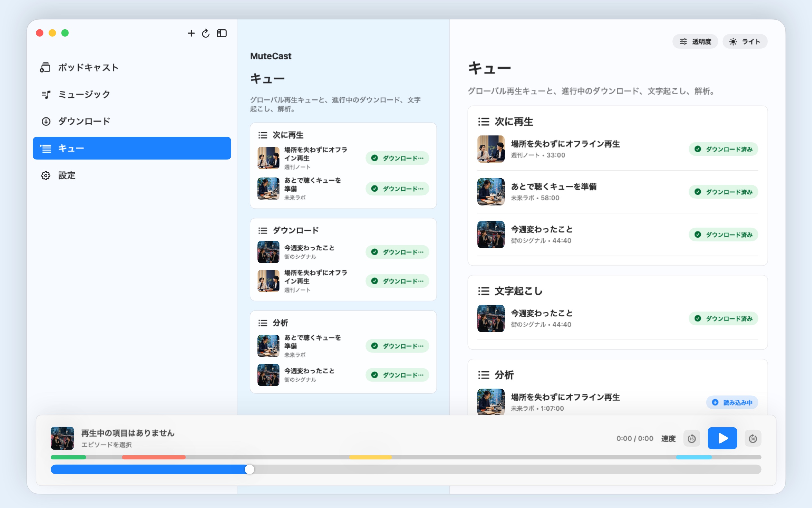This screenshot has width=812, height=508.
Task: Click the 読み込み中 status badge
Action: click(x=732, y=402)
